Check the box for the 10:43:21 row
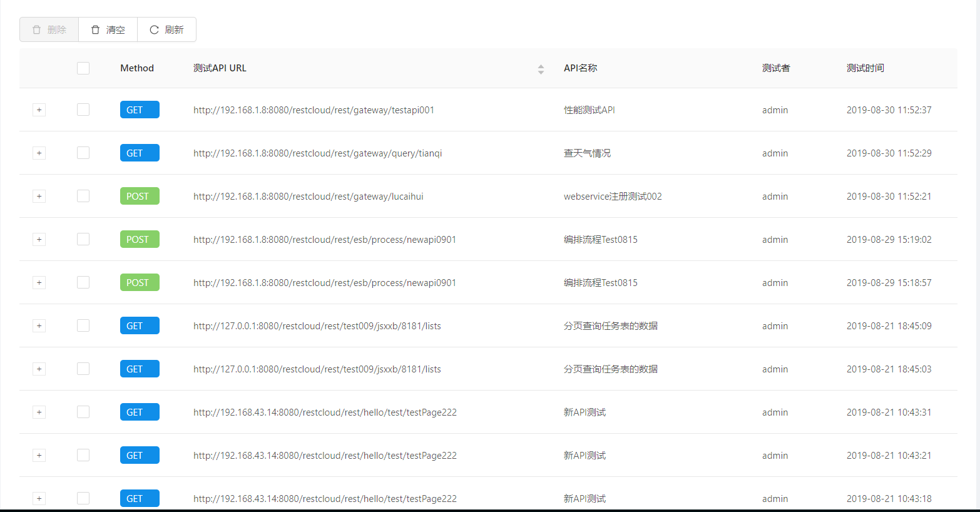Viewport: 980px width, 512px height. 83,455
